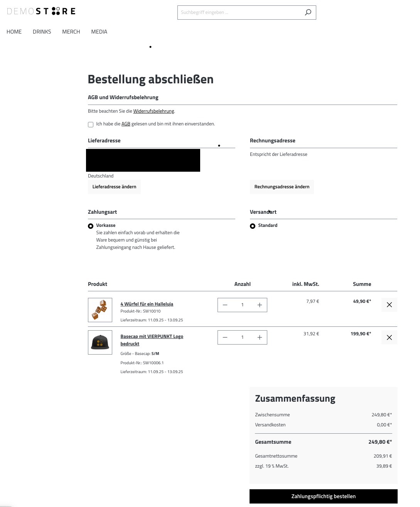Submit order with Zahlungspflichtig bestellen

click(x=323, y=496)
